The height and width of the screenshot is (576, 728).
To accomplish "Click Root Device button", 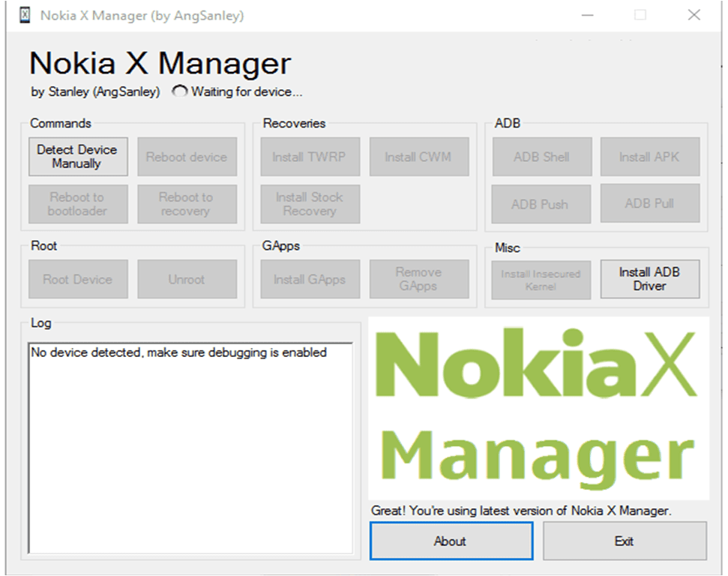I will point(78,279).
